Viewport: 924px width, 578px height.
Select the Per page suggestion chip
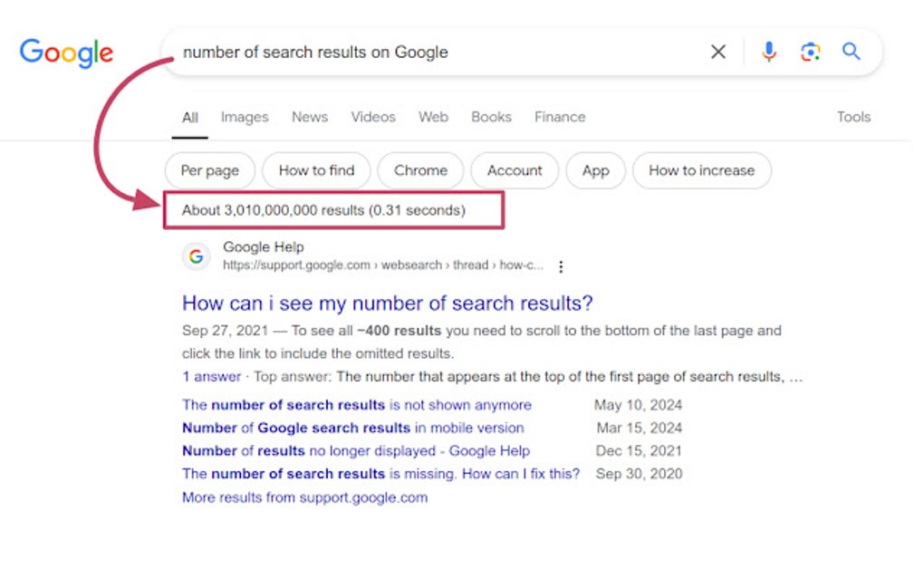[209, 170]
